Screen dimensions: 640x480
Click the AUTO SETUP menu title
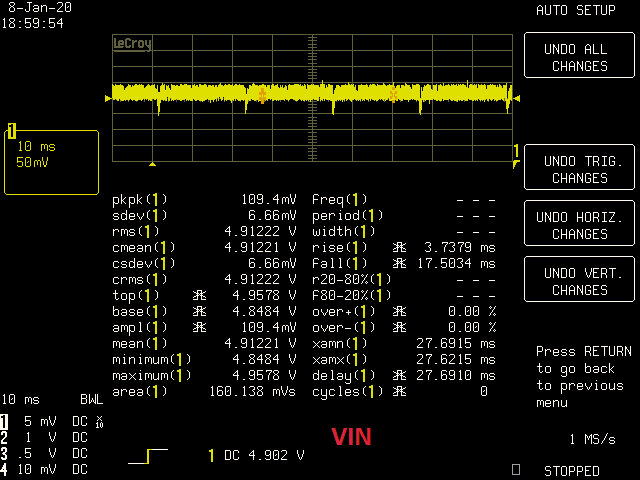(576, 10)
